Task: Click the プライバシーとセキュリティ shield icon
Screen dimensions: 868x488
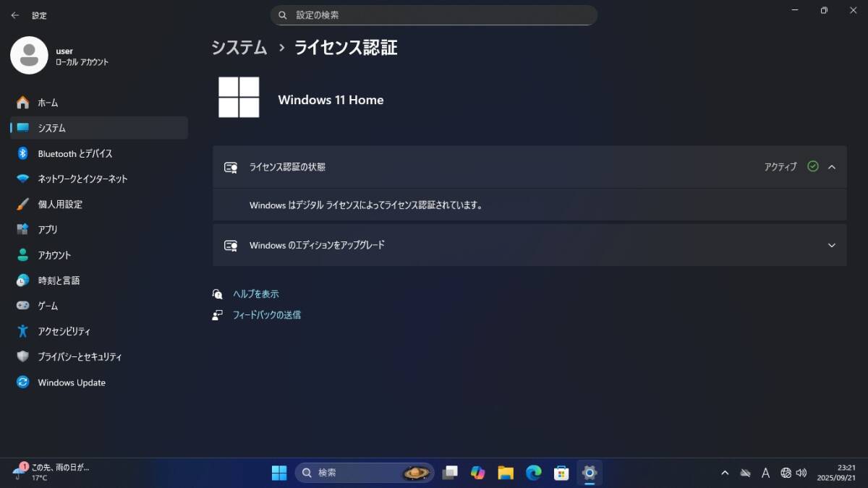Action: [23, 356]
